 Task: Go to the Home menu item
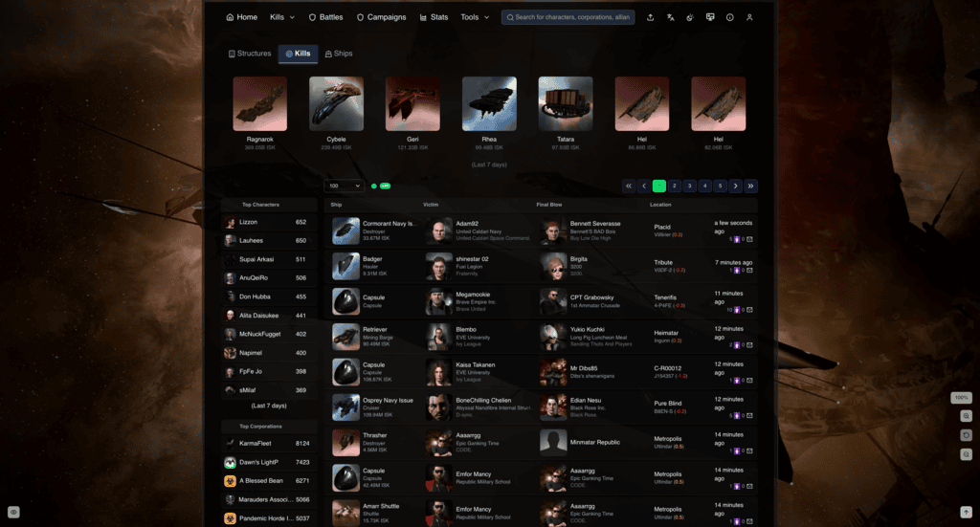(x=241, y=17)
